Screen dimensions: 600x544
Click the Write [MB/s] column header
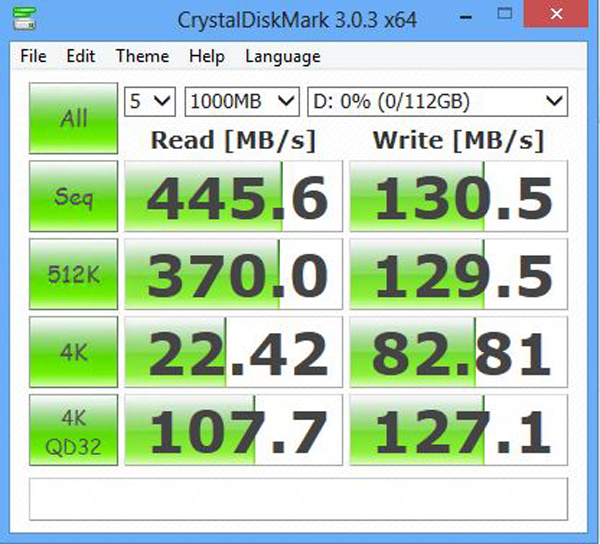(458, 141)
